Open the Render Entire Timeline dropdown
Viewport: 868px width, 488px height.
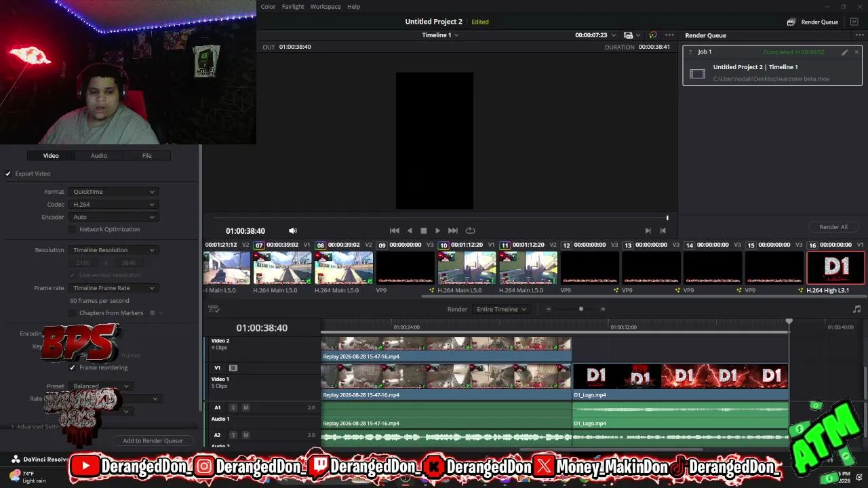coord(502,309)
